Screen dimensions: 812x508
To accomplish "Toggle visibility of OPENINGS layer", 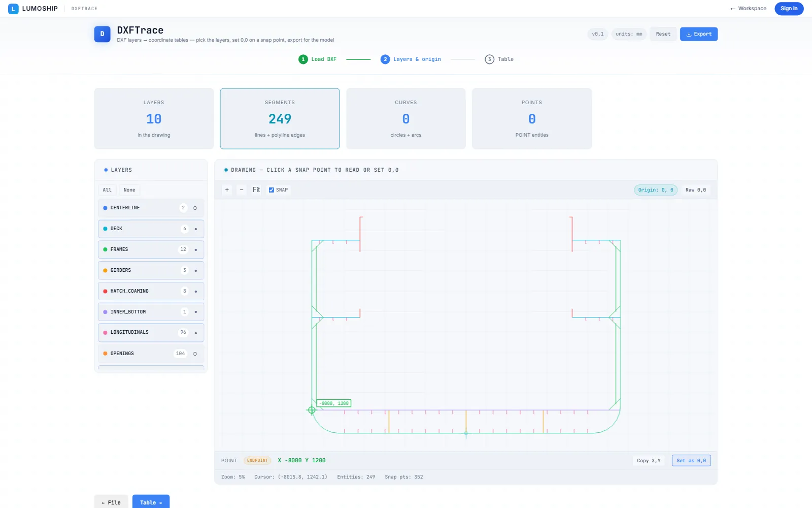I will (195, 354).
